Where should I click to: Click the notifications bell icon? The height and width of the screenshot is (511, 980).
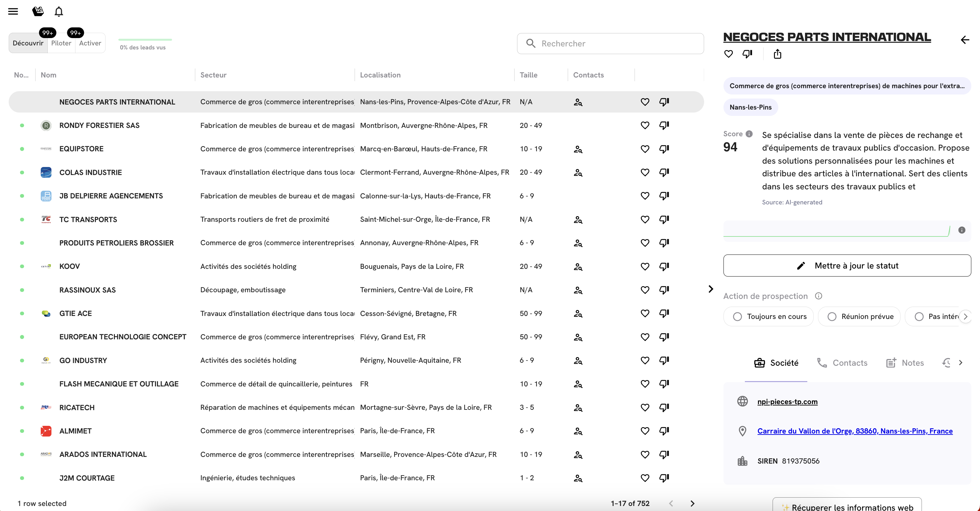(58, 11)
